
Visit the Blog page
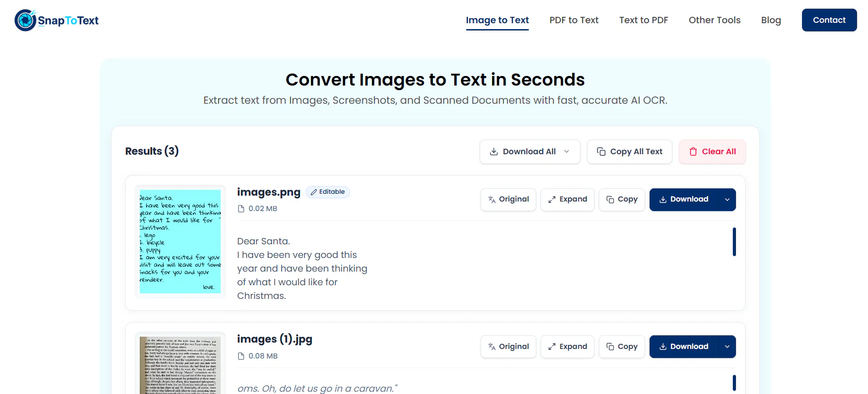[x=771, y=20]
